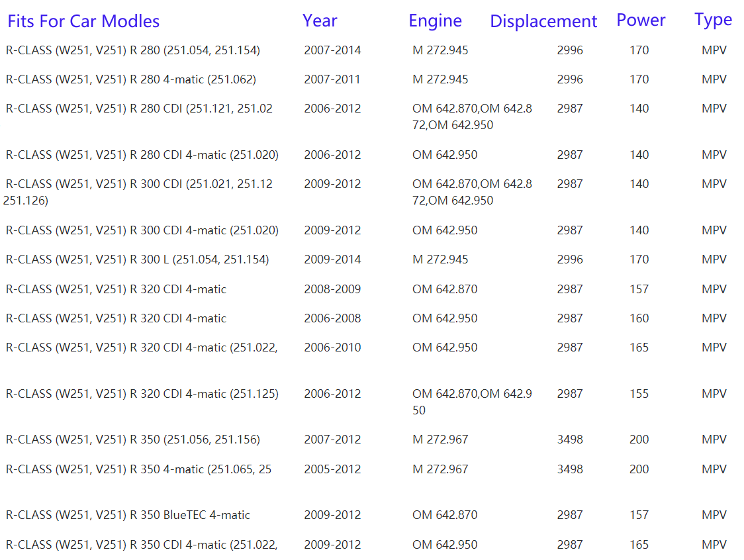
Task: Click the power value 155
Action: [639, 394]
